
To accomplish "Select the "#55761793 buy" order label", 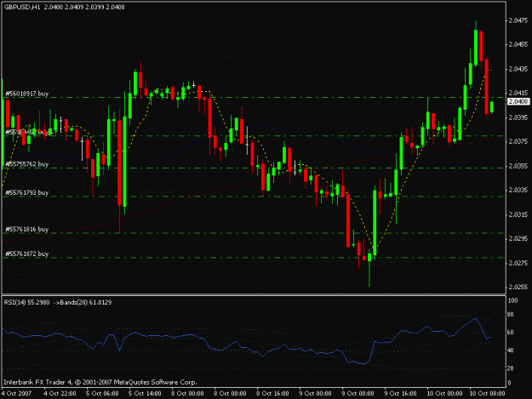I will coord(26,192).
